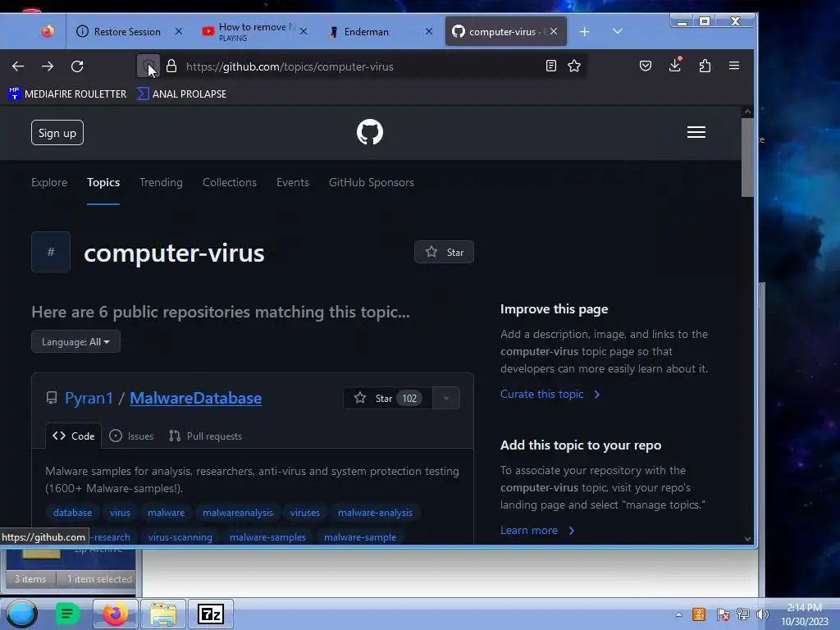The width and height of the screenshot is (840, 630).
Task: Open the Pocket save icon
Action: click(x=646, y=66)
